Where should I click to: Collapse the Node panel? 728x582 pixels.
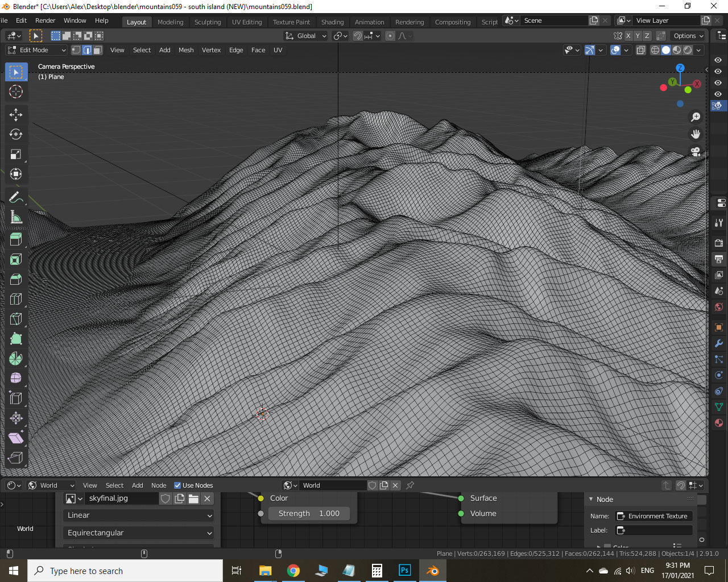coord(591,499)
